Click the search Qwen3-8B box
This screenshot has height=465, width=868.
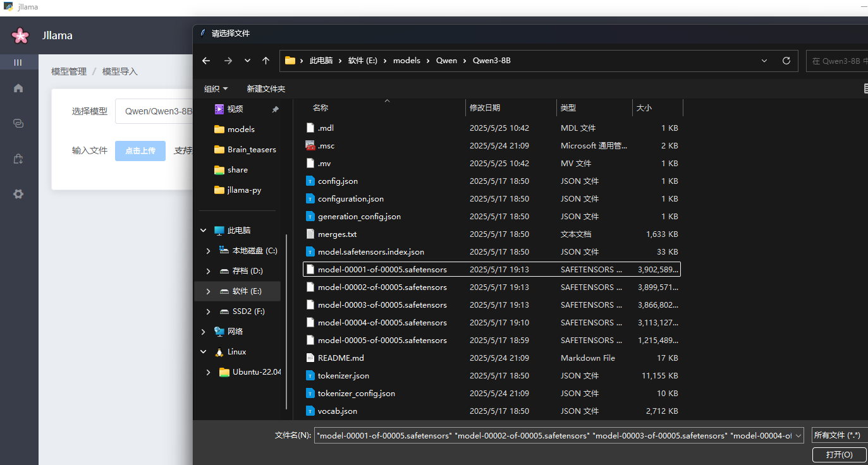click(837, 61)
